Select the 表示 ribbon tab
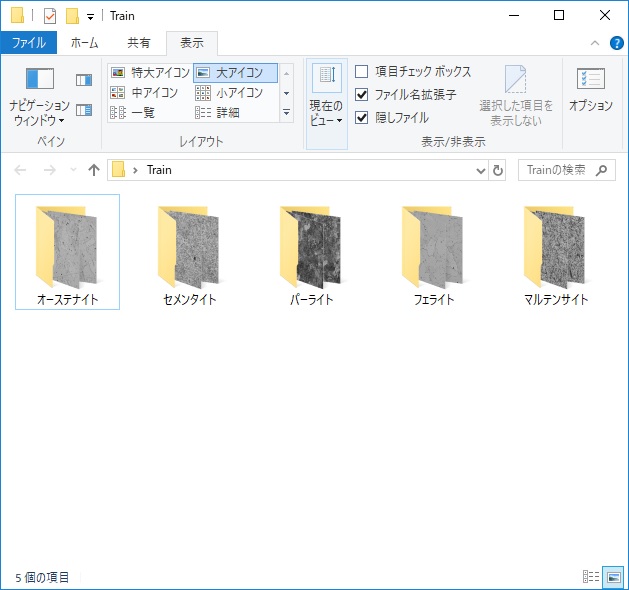 (x=192, y=43)
